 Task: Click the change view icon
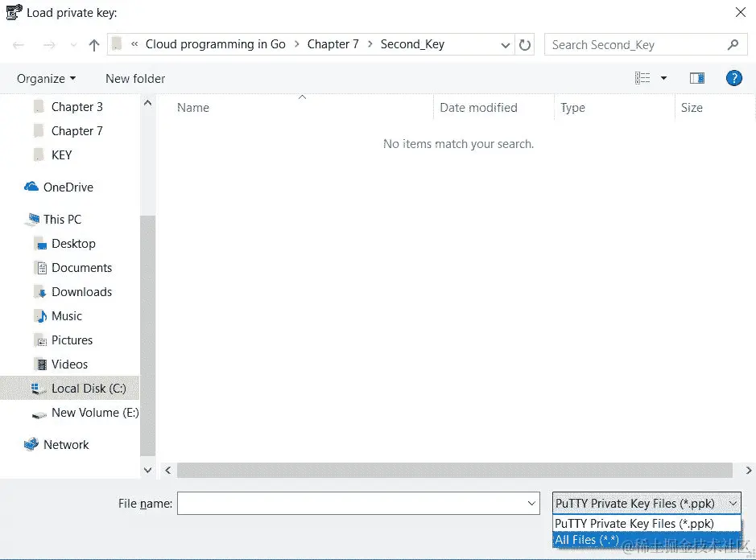click(x=642, y=78)
